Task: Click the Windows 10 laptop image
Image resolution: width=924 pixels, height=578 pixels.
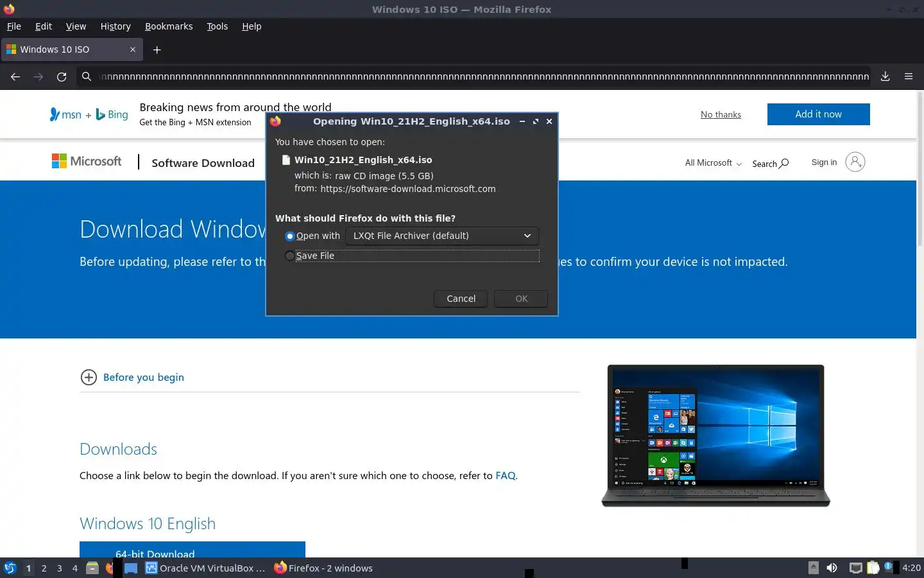Action: (715, 435)
